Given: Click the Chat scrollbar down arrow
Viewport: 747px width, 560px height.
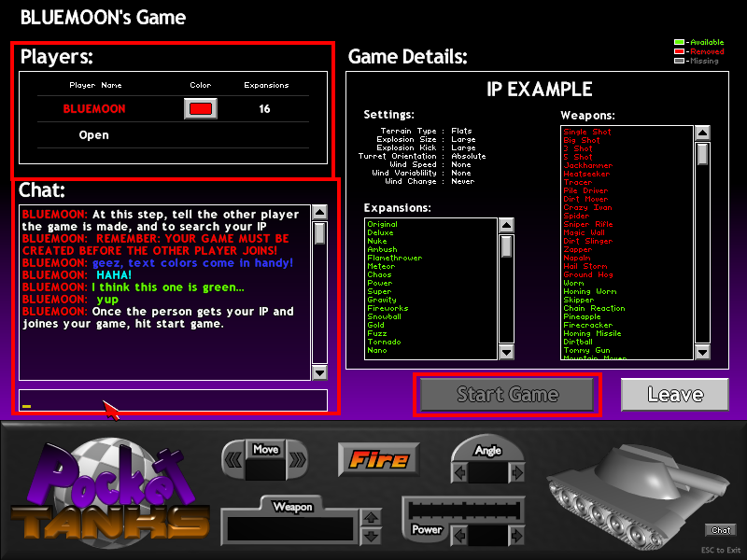Looking at the screenshot, I should click(319, 372).
